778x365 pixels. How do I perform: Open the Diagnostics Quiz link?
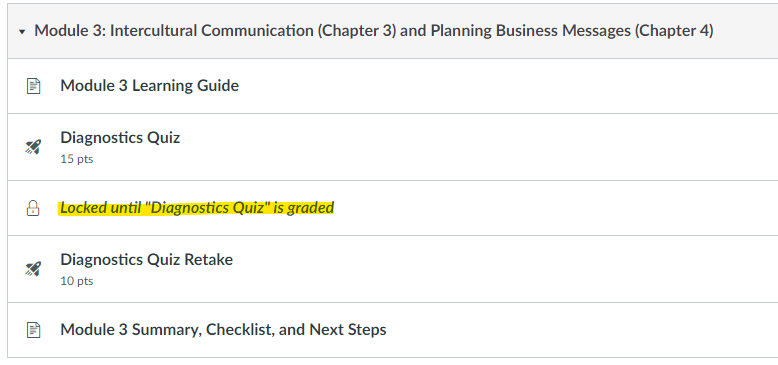pyautogui.click(x=120, y=137)
